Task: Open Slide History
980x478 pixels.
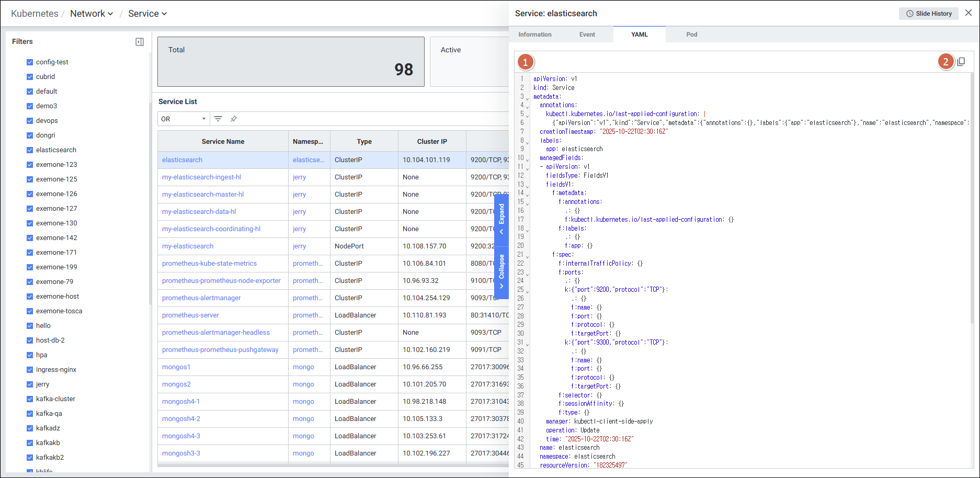Action: point(928,14)
